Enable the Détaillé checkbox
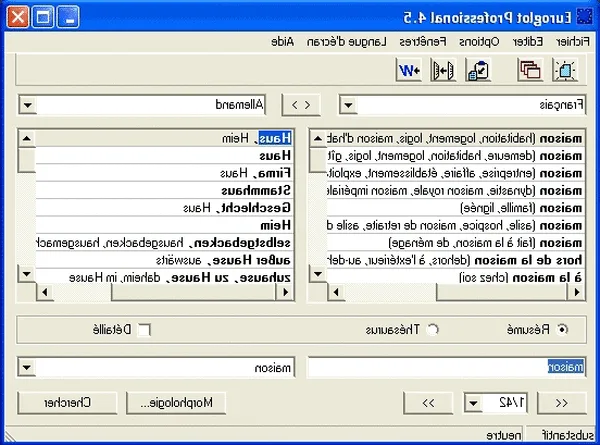 145,329
